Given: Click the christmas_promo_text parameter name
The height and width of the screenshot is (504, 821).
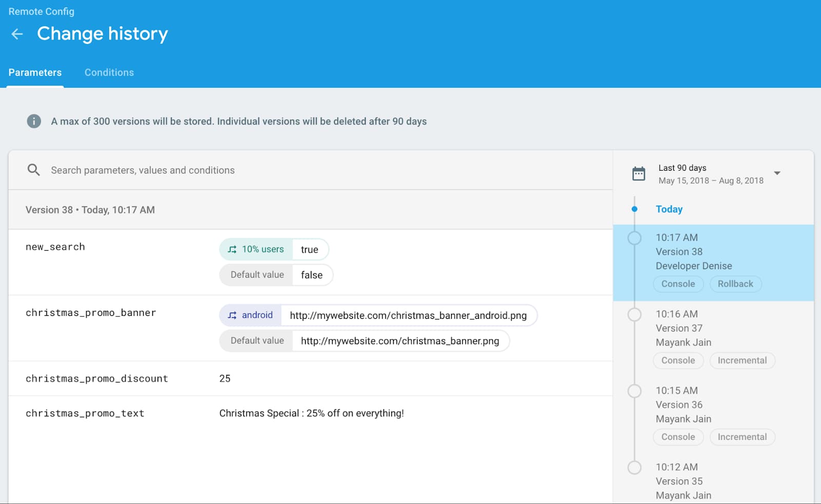Looking at the screenshot, I should (85, 413).
